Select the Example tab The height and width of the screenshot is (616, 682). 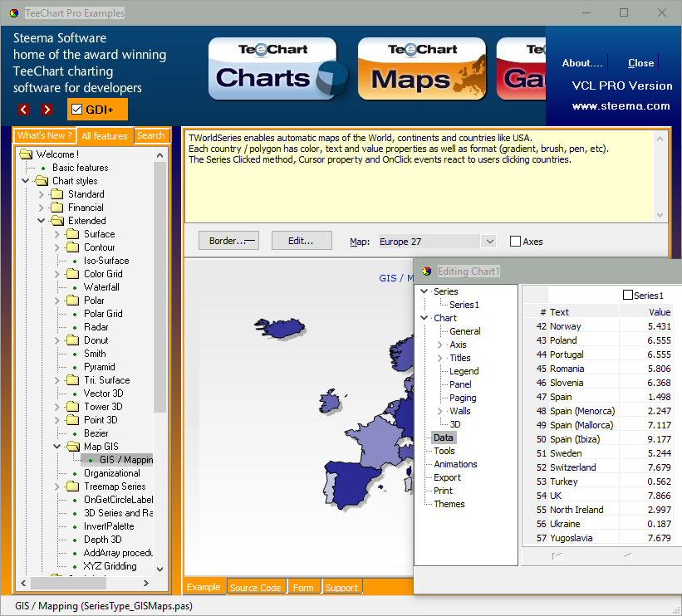click(204, 587)
